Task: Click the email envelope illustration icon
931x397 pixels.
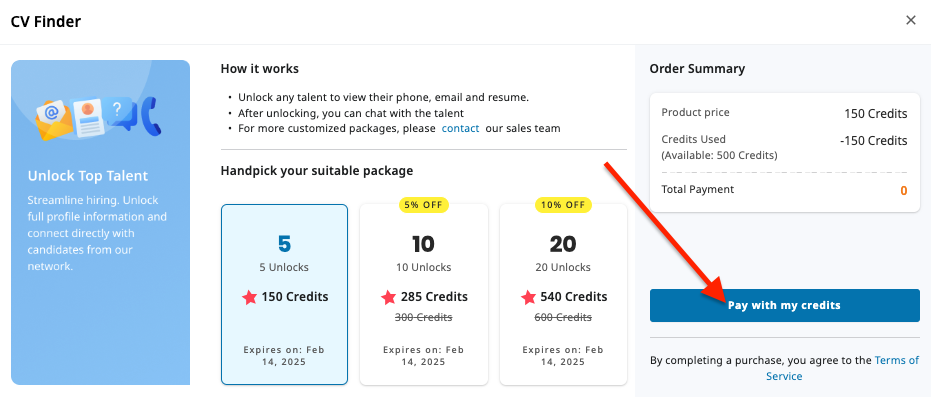Action: click(x=53, y=120)
